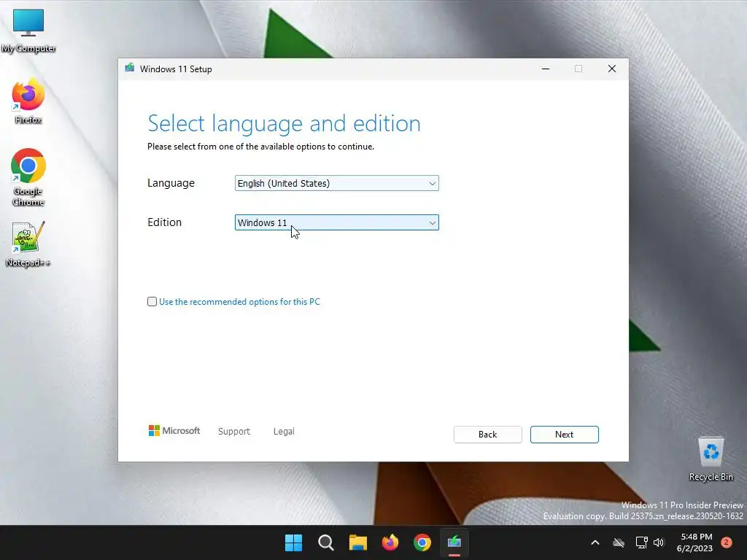Click the Next button

565,435
